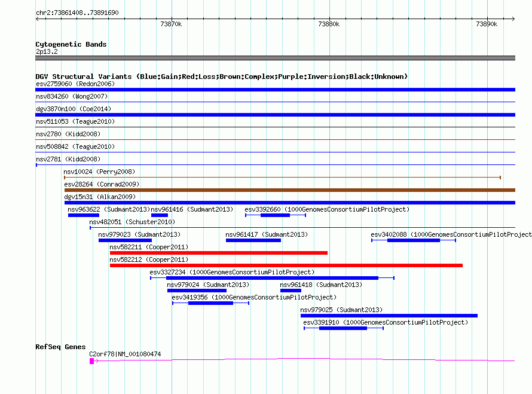This screenshot has height=394, width=532.
Task: Open nsv10024 (Perry2008) complex variant label
Action: click(99, 172)
